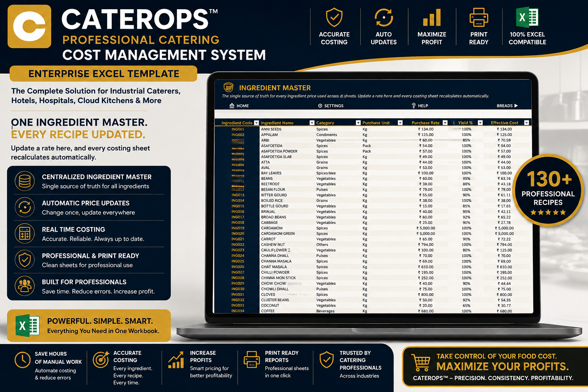Select the ING017 ingredient code cell
Image resolution: width=588 pixels, height=392 pixels.
tap(238, 217)
